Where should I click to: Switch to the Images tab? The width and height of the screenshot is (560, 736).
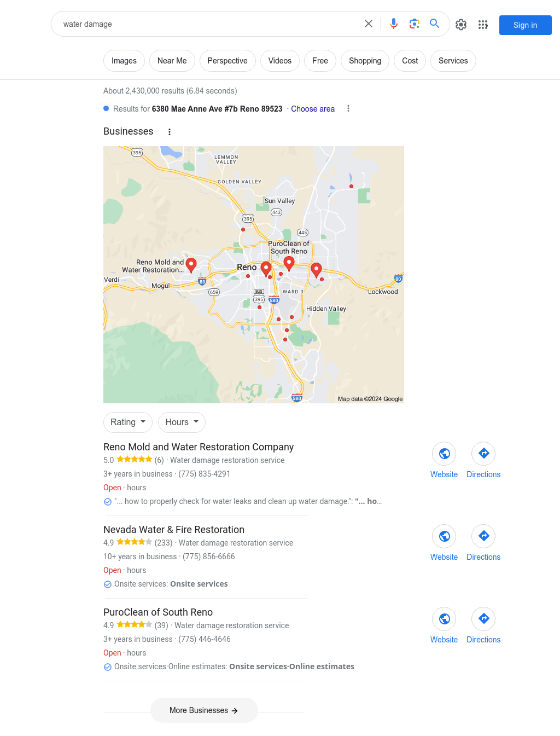point(124,61)
